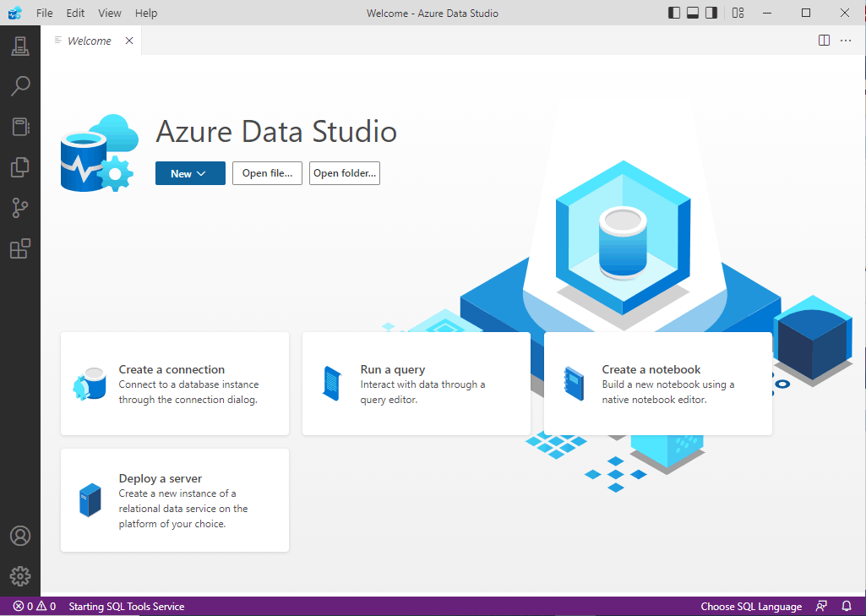Screen dimensions: 866x616
Task: Toggle the split editor layout button
Action: pos(824,40)
